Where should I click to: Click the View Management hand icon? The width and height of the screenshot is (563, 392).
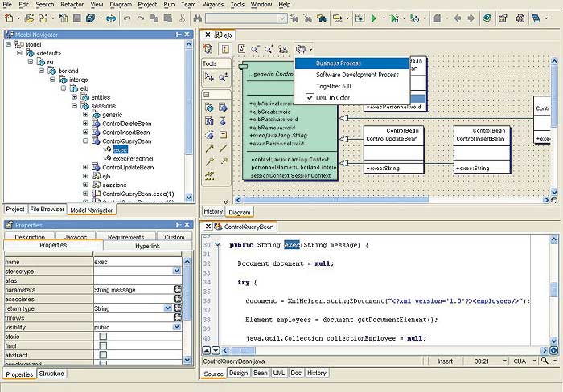point(301,49)
